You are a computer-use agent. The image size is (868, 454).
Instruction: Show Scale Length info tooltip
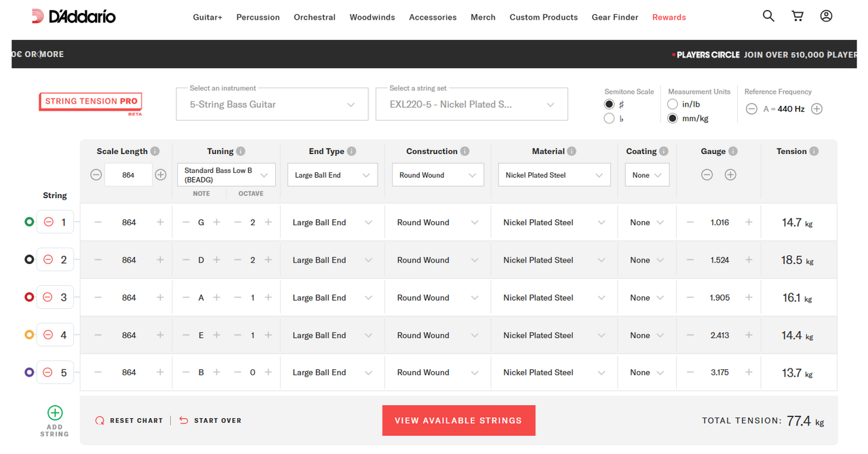coord(155,151)
